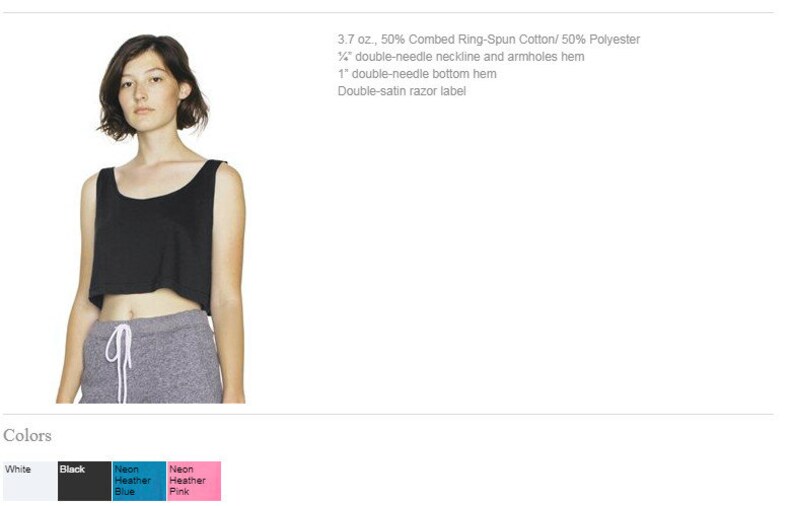794x506 pixels.
Task: Click the 'Pink' label in pink swatch
Action: [179, 491]
